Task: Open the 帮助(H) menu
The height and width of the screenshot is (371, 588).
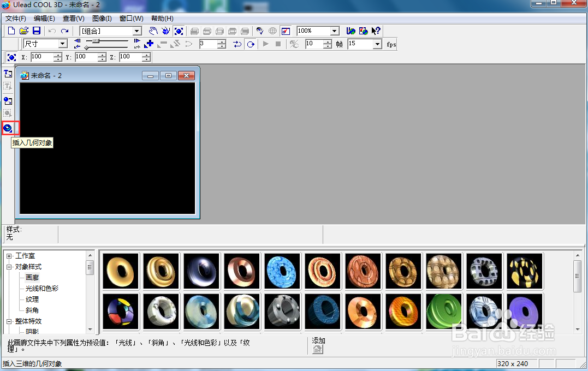Action: (x=162, y=19)
